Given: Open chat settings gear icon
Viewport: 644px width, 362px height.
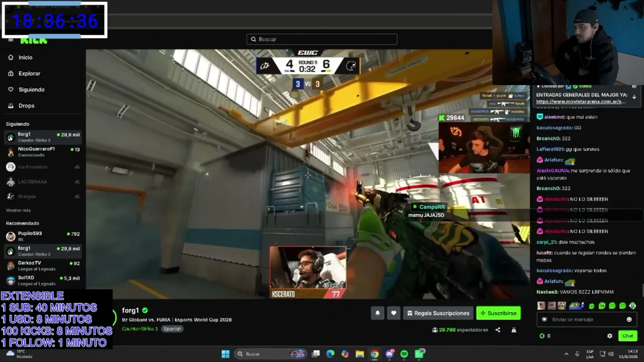Looking at the screenshot, I should [610, 336].
